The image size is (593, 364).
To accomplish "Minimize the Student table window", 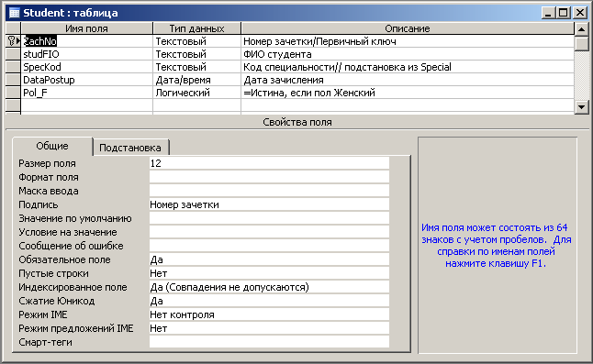I will tap(548, 13).
